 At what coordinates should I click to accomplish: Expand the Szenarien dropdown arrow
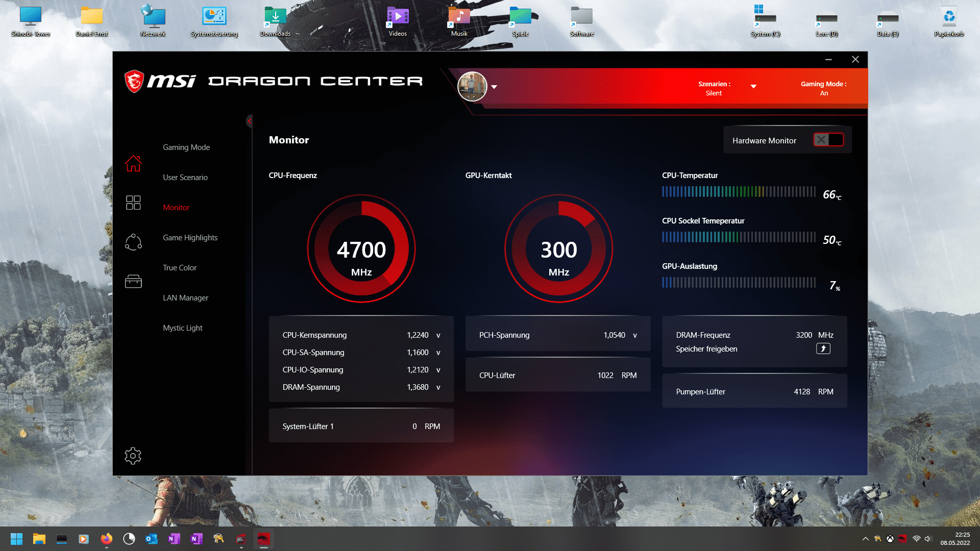tap(753, 87)
